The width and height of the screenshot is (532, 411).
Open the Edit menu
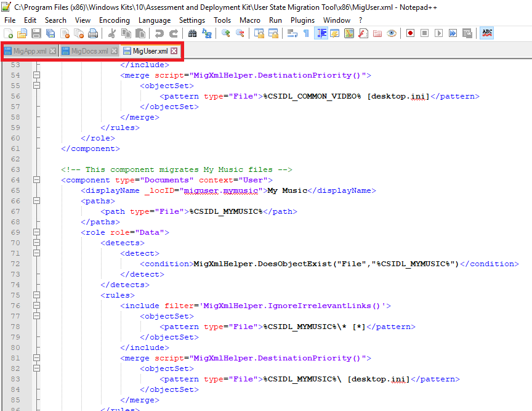click(x=30, y=20)
